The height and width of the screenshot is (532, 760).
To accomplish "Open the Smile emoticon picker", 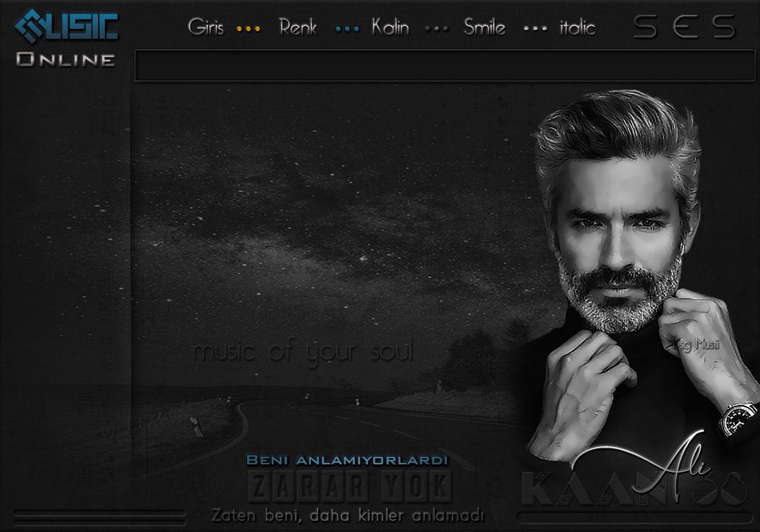I will pos(484,27).
